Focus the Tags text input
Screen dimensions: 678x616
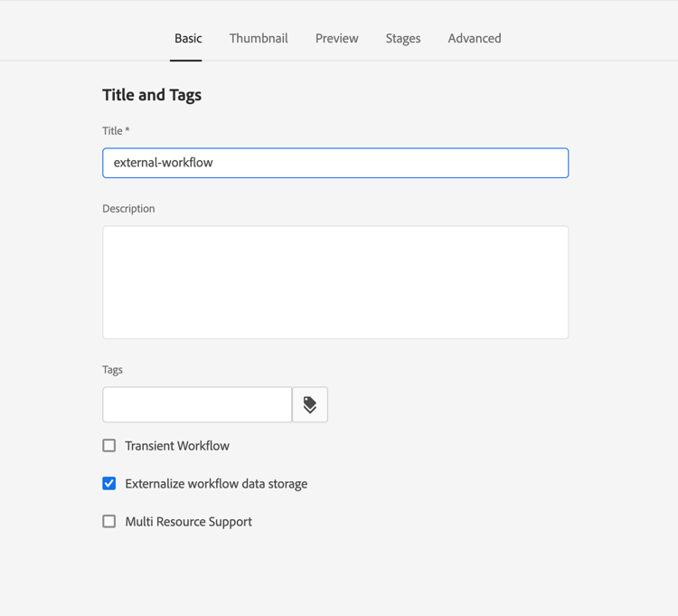[197, 405]
